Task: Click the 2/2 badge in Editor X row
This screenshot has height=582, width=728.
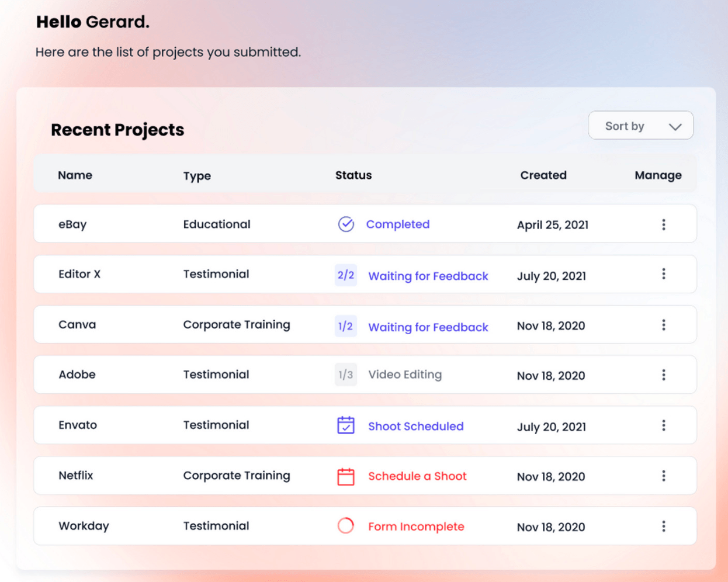Action: pyautogui.click(x=346, y=275)
